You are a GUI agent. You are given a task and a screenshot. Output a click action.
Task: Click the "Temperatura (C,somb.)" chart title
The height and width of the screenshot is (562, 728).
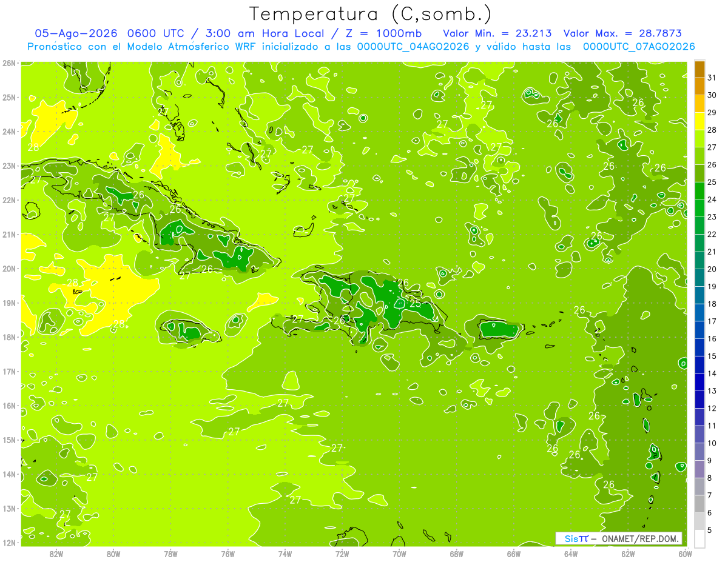tap(371, 14)
